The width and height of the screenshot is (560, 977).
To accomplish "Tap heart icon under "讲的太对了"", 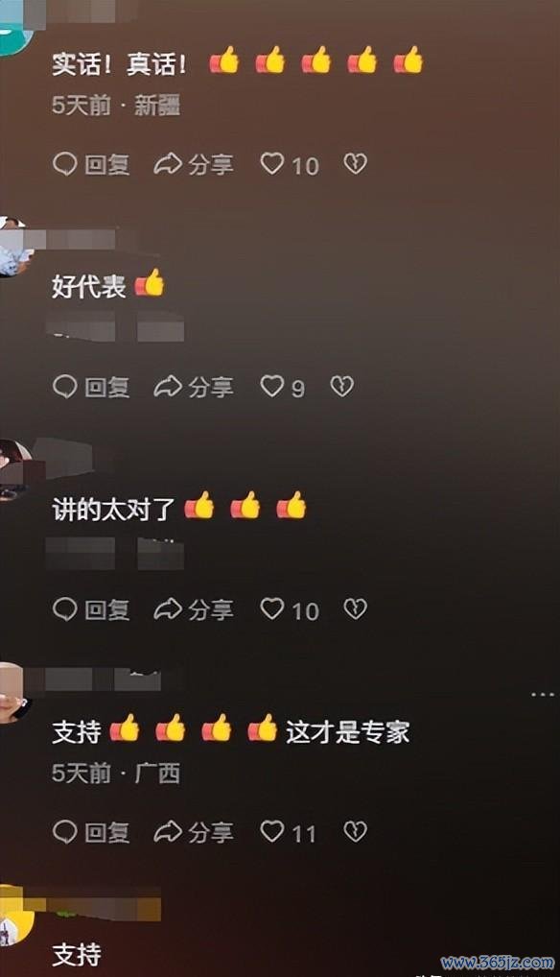I will pyautogui.click(x=272, y=608).
